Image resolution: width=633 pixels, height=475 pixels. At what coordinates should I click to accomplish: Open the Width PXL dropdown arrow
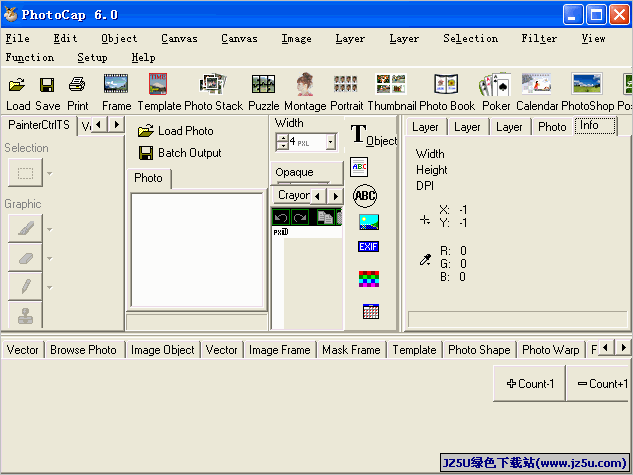(x=331, y=142)
